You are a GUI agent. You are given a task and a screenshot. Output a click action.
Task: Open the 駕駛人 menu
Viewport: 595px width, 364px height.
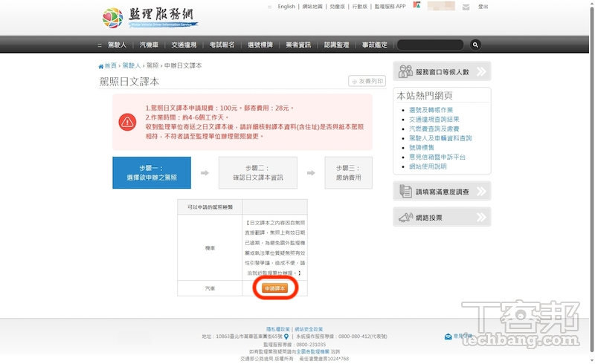coord(117,45)
